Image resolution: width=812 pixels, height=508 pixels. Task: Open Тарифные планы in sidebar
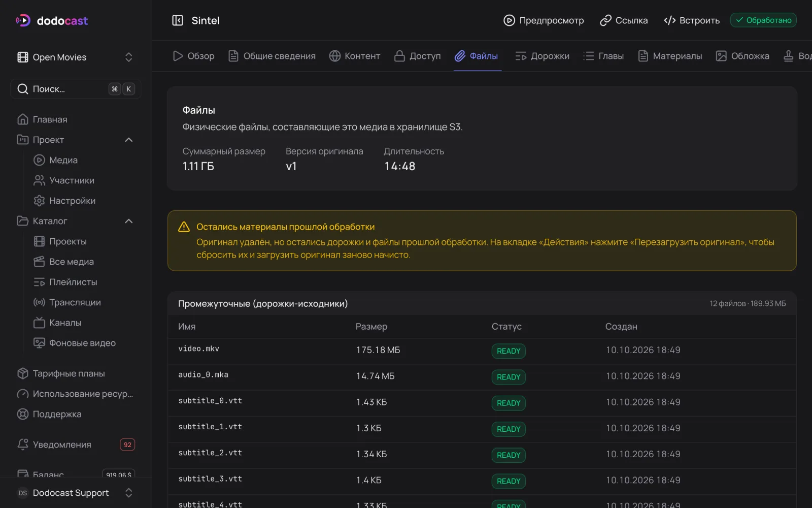pyautogui.click(x=76, y=373)
